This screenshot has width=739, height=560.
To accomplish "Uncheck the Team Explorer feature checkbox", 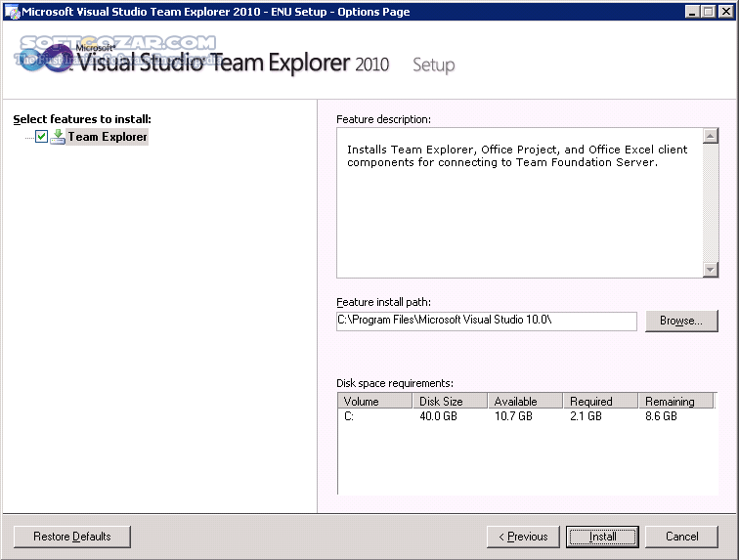I will pos(41,137).
